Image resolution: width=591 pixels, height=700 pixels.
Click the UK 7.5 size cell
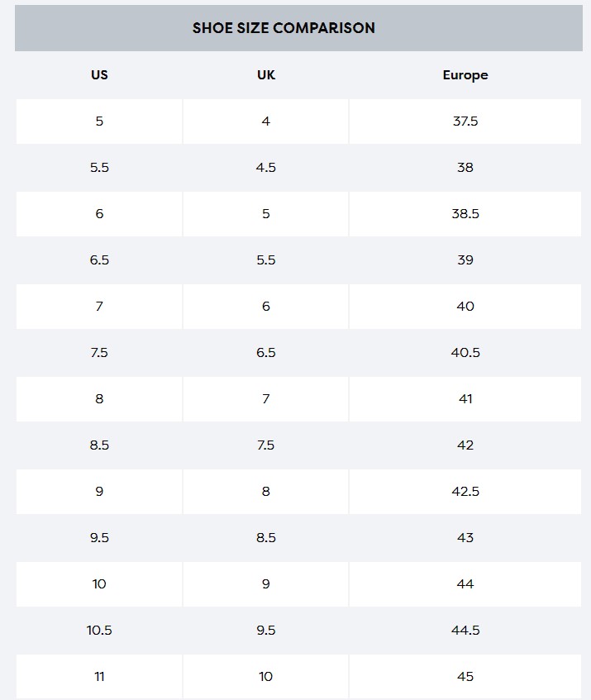[265, 445]
